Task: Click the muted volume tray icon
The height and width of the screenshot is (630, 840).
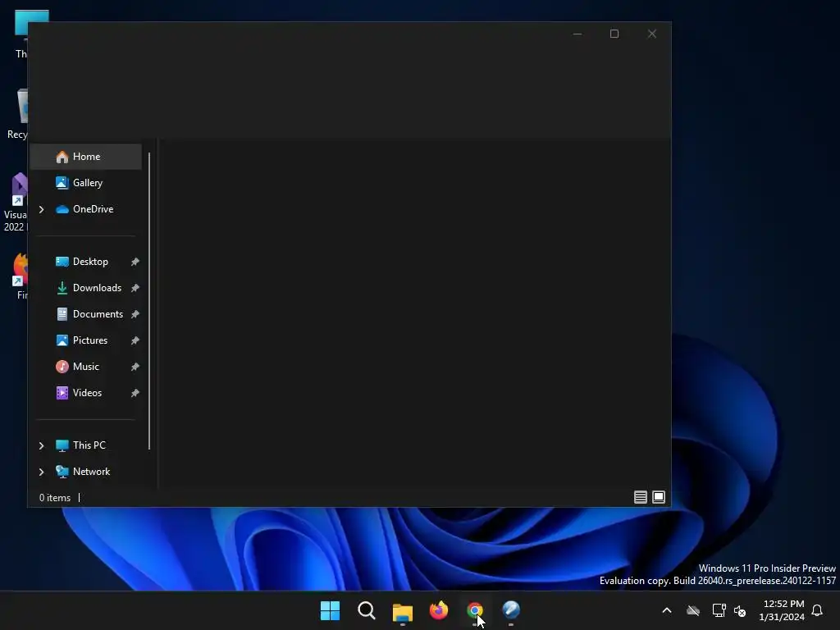Action: (x=741, y=610)
